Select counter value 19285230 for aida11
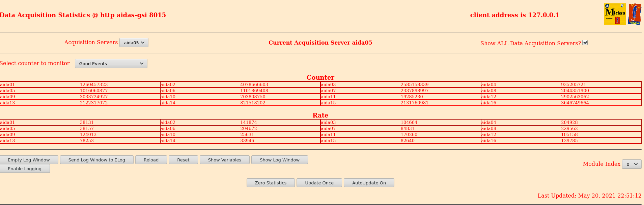Image resolution: width=644 pixels, height=205 pixels. pyautogui.click(x=412, y=97)
